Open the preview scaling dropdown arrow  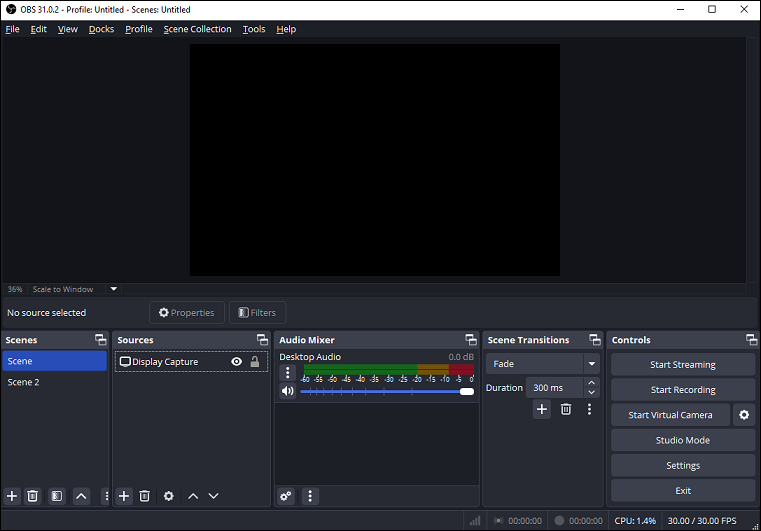coord(114,289)
